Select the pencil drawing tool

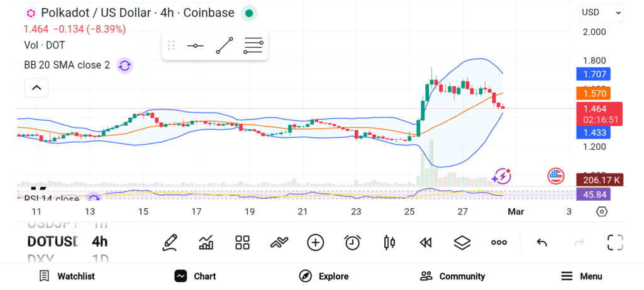(170, 242)
